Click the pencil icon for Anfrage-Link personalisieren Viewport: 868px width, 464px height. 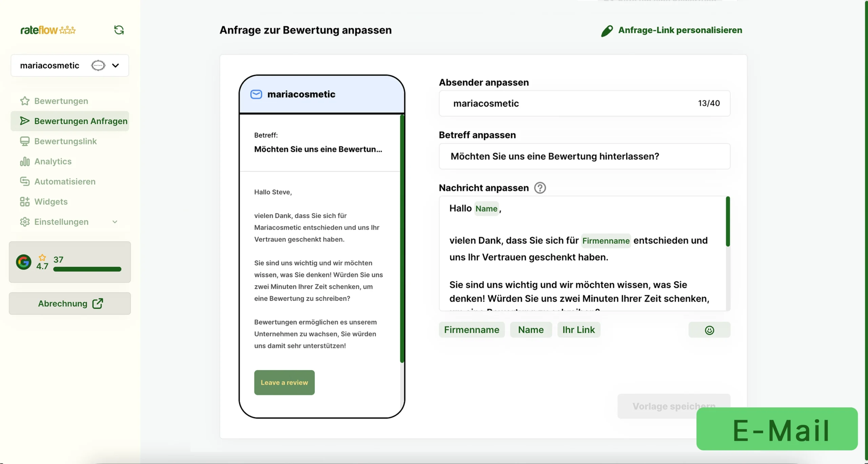pos(607,31)
